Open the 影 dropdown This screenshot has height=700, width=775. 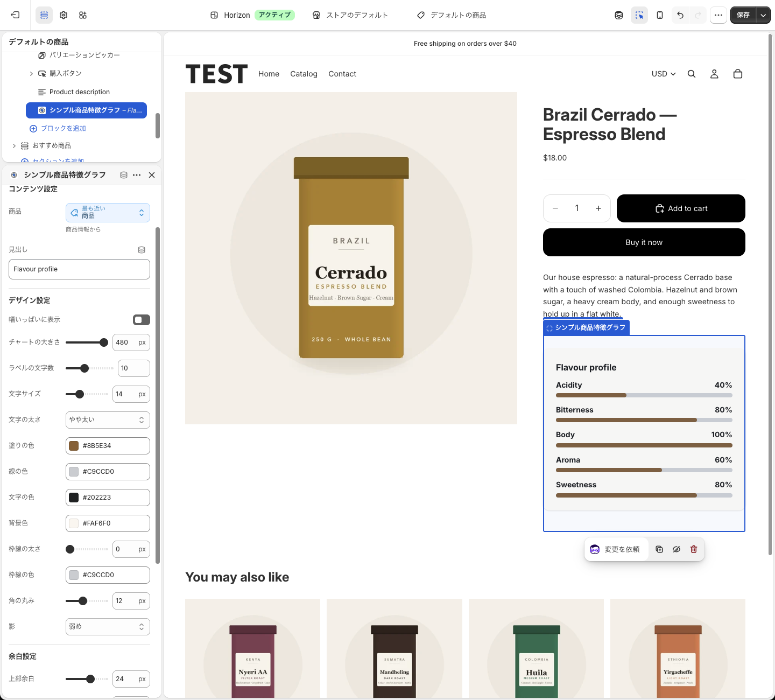coord(108,627)
